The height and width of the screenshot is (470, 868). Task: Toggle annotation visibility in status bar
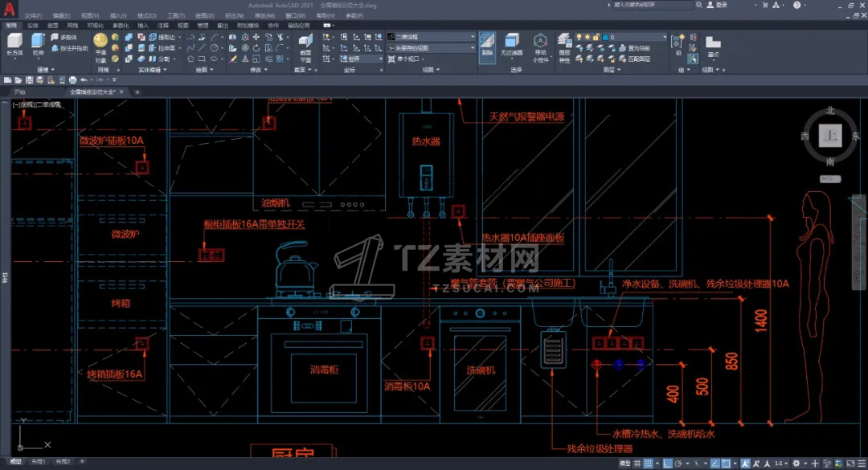coord(745,464)
